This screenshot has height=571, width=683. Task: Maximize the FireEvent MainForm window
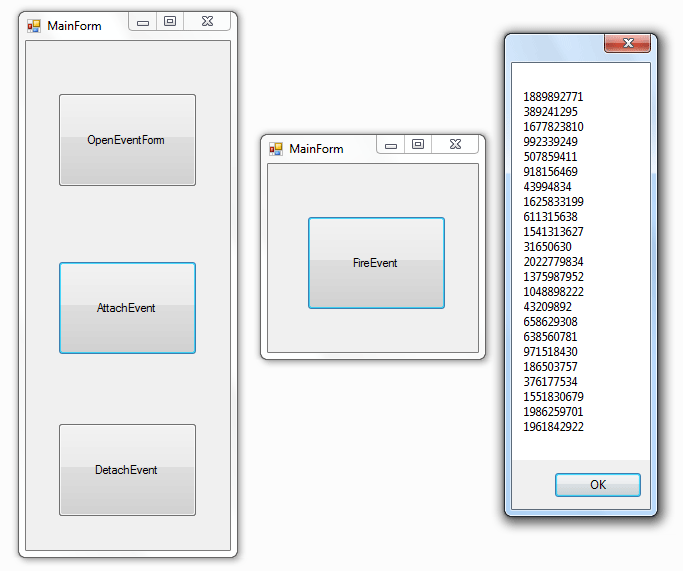pyautogui.click(x=418, y=145)
